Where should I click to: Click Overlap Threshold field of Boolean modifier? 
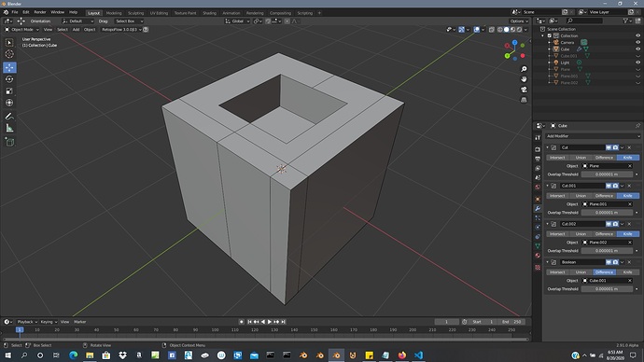pos(607,288)
